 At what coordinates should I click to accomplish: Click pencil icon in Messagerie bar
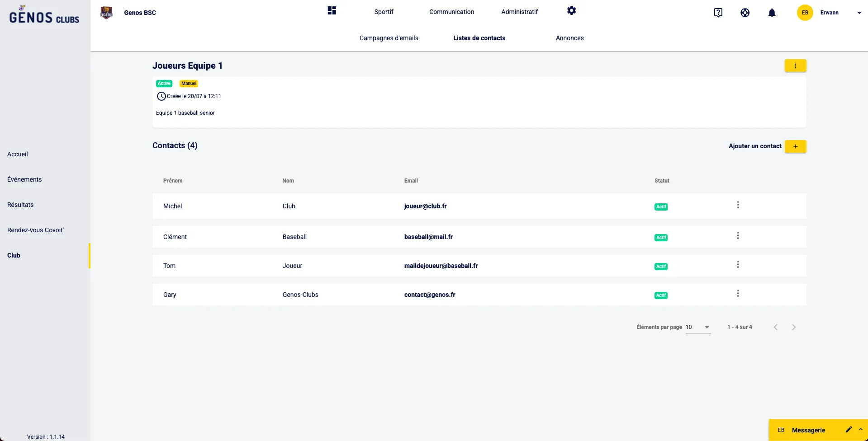point(849,430)
